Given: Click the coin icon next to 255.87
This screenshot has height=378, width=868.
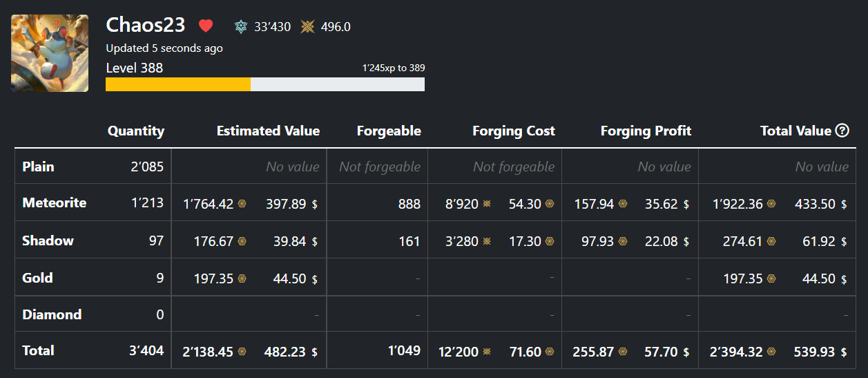Looking at the screenshot, I should tap(623, 352).
